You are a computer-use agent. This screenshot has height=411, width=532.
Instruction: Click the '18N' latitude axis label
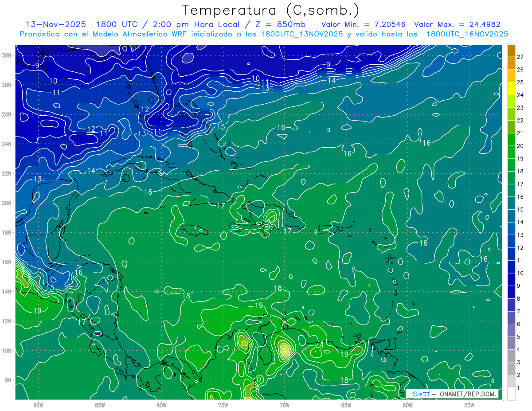coord(7,232)
